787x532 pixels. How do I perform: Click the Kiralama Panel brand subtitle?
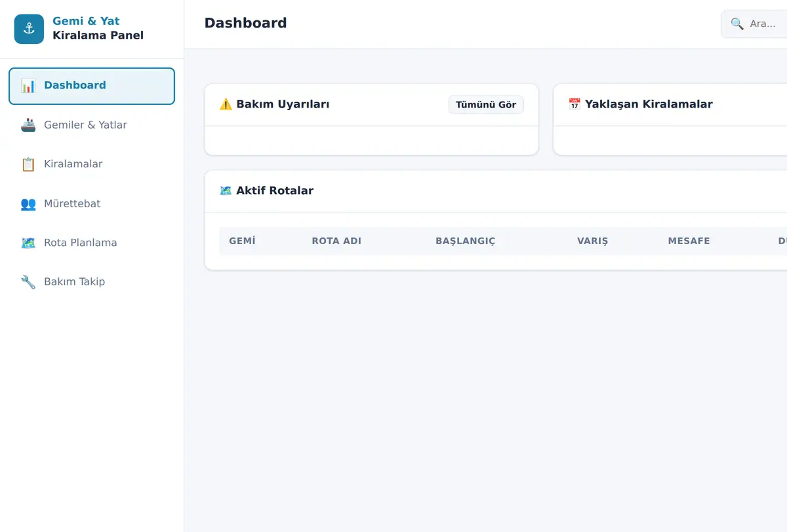(x=98, y=35)
